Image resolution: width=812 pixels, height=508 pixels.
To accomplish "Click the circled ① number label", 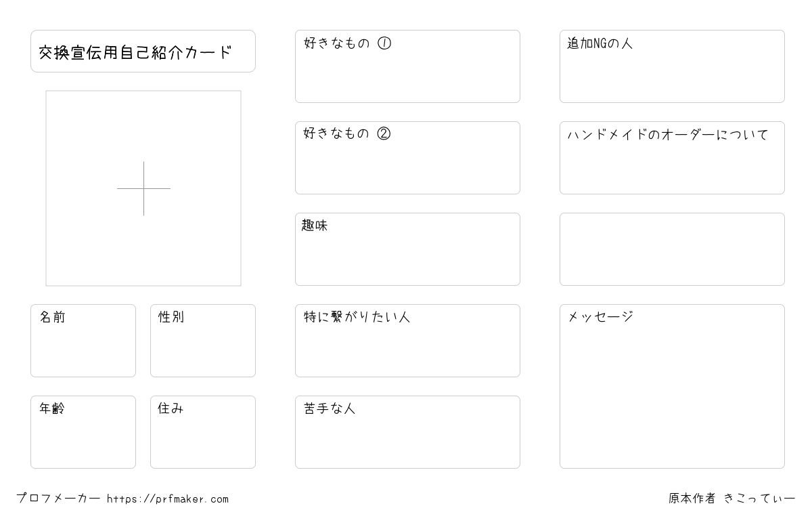I will click(384, 43).
